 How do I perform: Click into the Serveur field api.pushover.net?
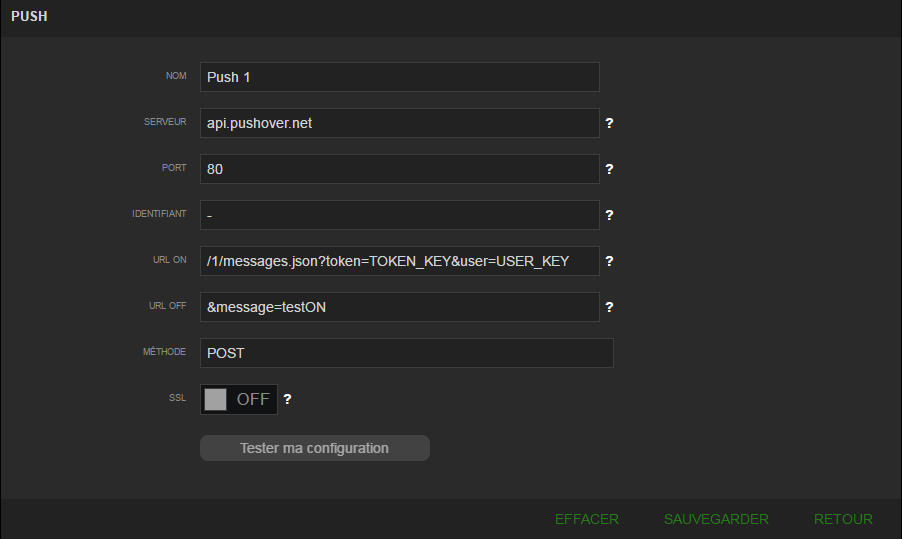pyautogui.click(x=399, y=123)
